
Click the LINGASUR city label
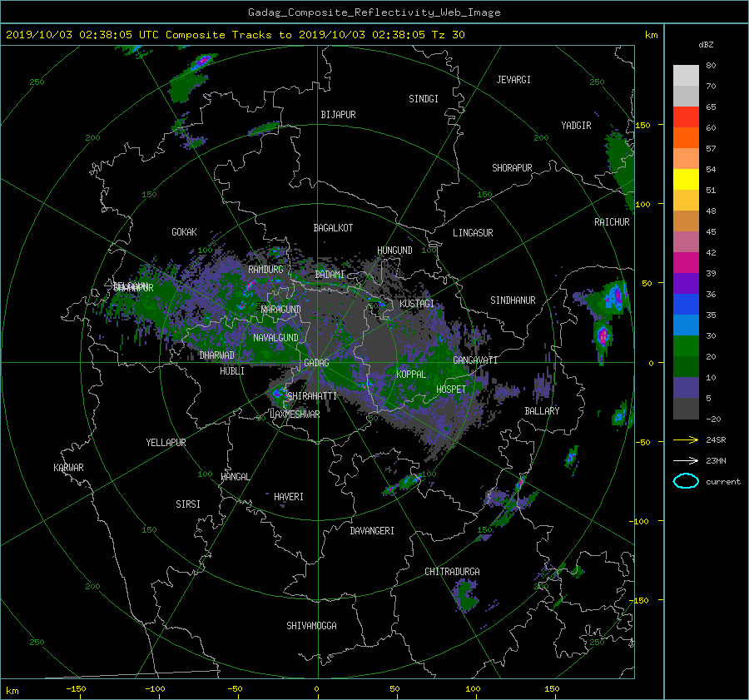[x=473, y=233]
